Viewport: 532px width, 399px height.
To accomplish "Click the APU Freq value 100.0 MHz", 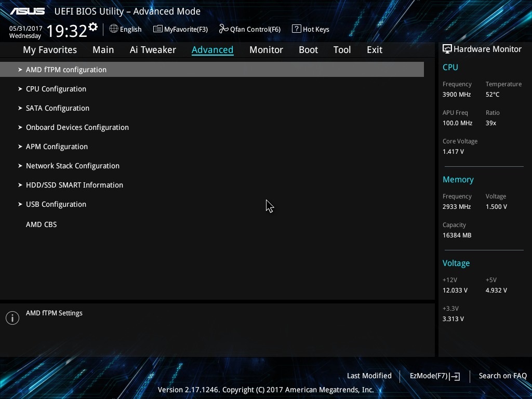I will point(457,123).
